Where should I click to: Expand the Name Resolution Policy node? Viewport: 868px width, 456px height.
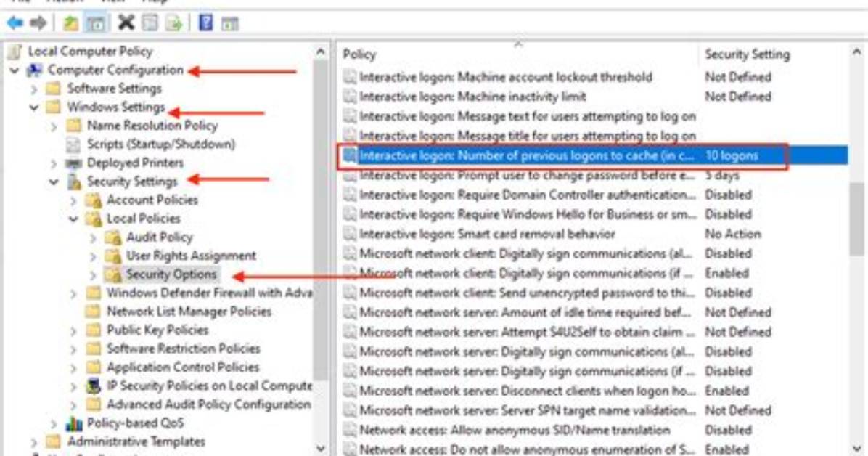(x=54, y=126)
